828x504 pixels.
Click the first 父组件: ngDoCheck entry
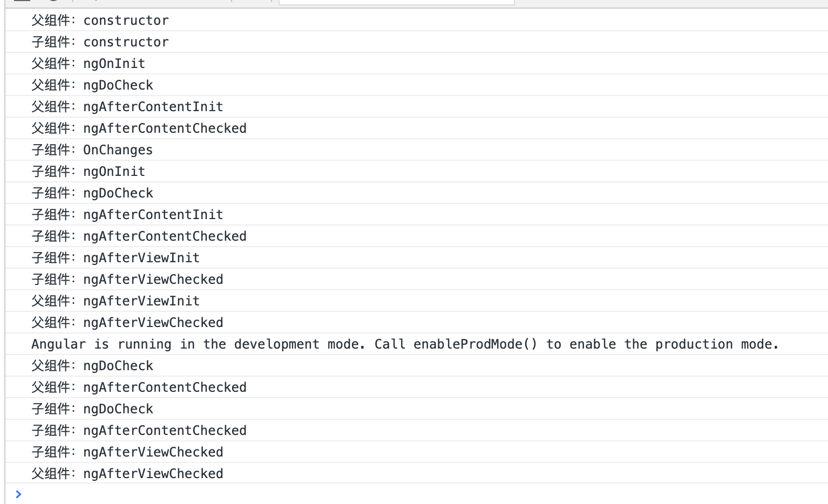pos(92,85)
